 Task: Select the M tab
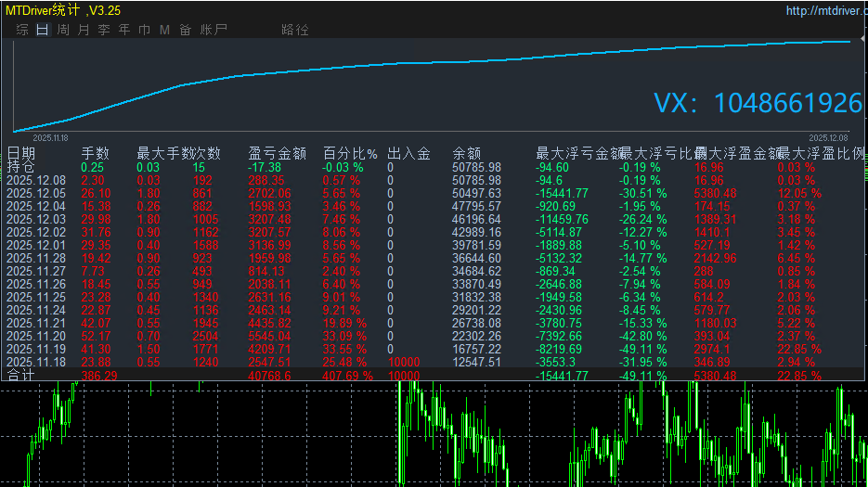pyautogui.click(x=164, y=30)
